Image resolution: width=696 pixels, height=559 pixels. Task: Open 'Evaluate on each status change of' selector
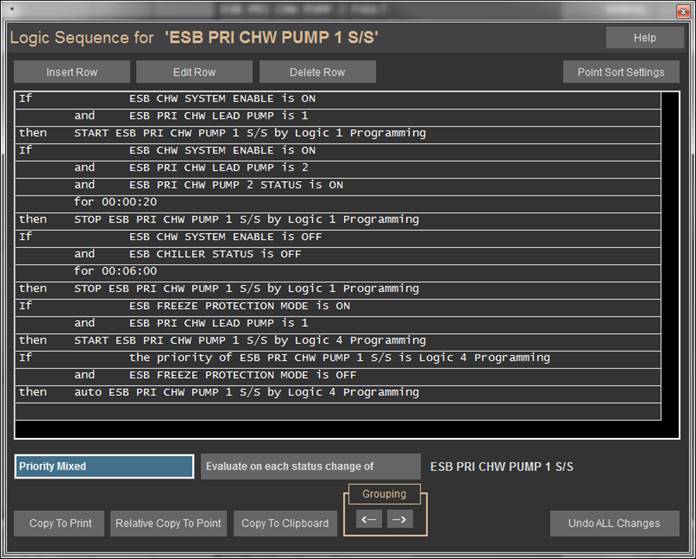tap(310, 467)
